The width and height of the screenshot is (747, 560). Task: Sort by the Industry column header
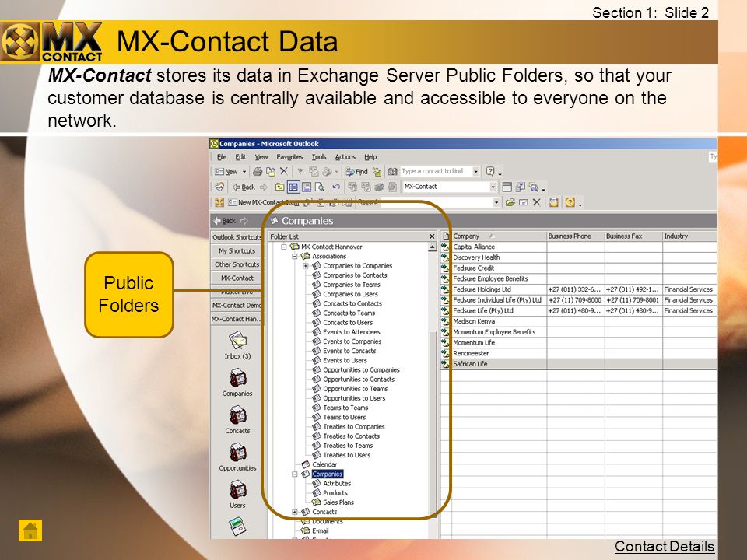coord(689,236)
